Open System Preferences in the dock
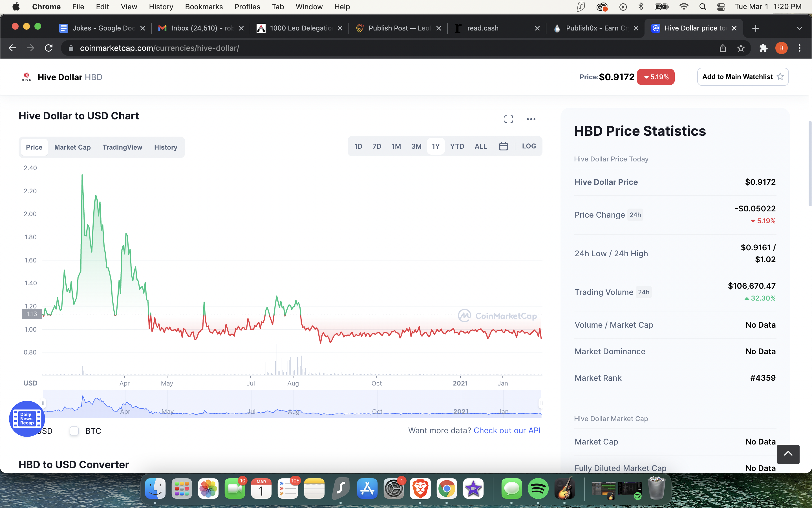812x508 pixels. [x=394, y=489]
